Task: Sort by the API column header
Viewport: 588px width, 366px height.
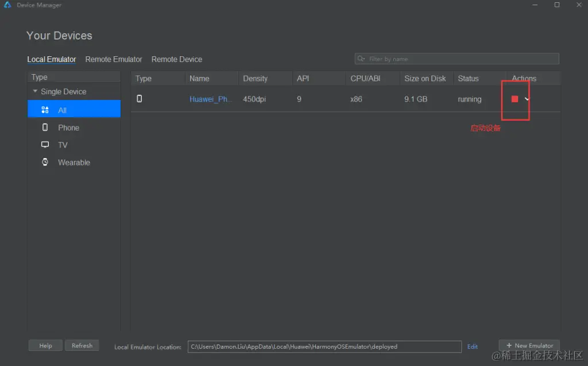Action: pyautogui.click(x=303, y=79)
